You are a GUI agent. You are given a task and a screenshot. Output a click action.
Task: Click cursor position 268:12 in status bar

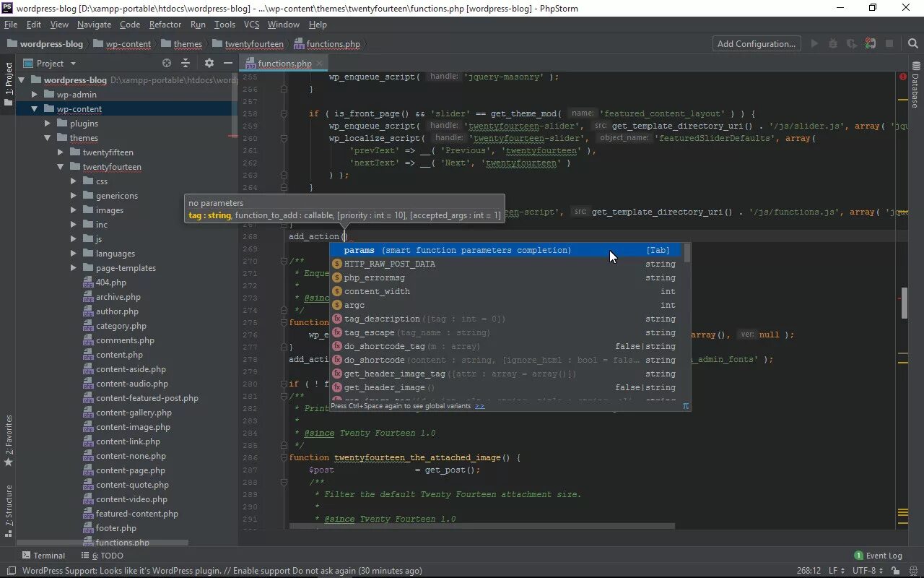pyautogui.click(x=808, y=570)
